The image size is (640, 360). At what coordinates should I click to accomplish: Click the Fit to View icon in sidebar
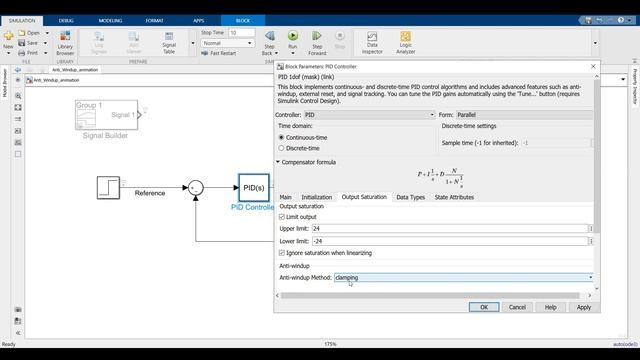(x=18, y=107)
